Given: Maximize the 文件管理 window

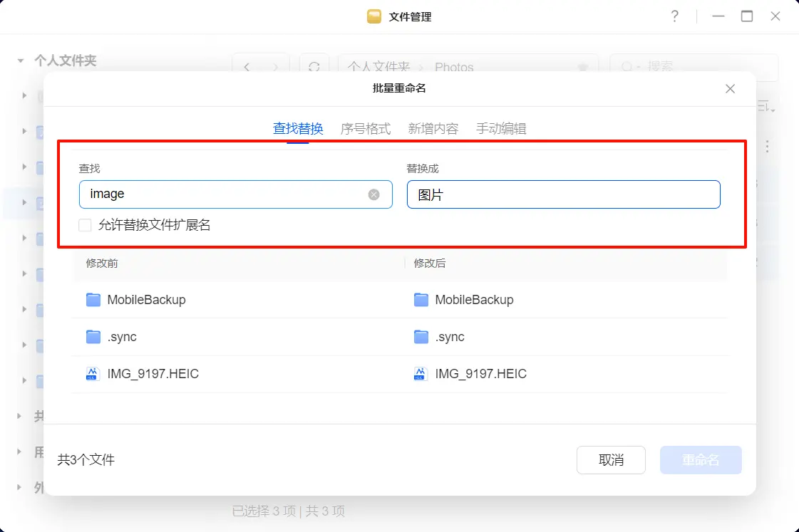Looking at the screenshot, I should [747, 16].
